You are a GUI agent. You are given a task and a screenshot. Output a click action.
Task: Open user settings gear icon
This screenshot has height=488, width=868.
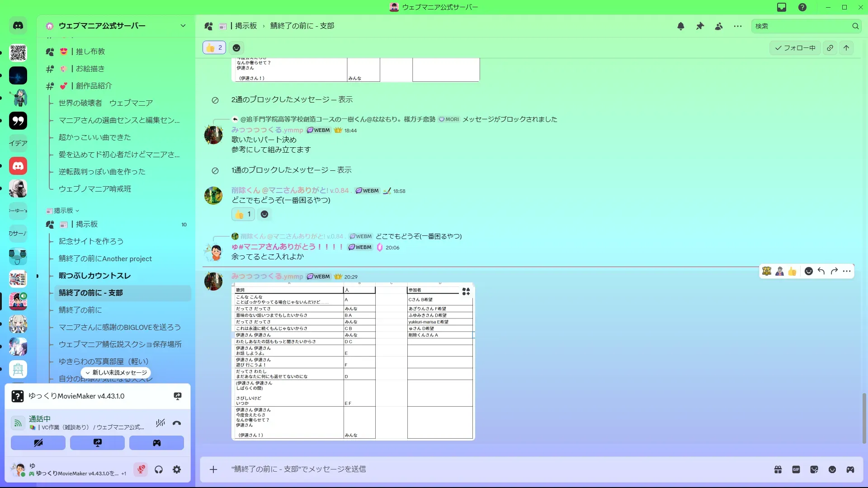click(x=177, y=469)
